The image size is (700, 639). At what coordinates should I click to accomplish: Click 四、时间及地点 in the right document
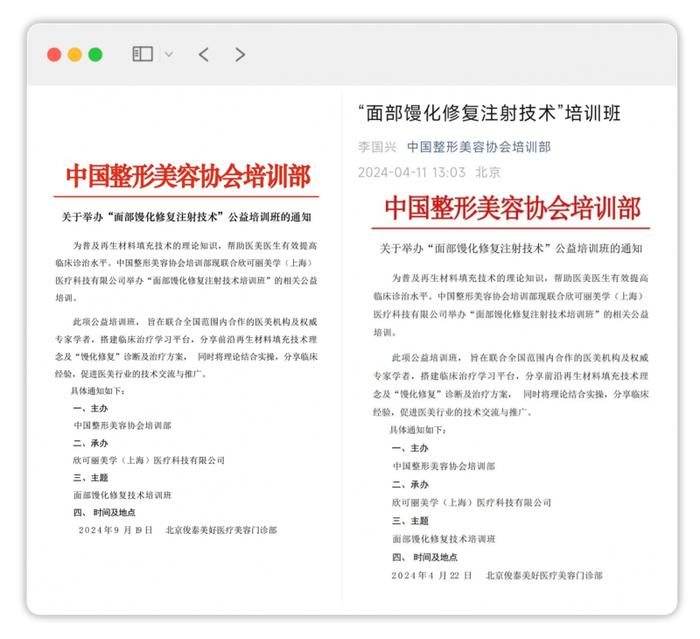(425, 557)
